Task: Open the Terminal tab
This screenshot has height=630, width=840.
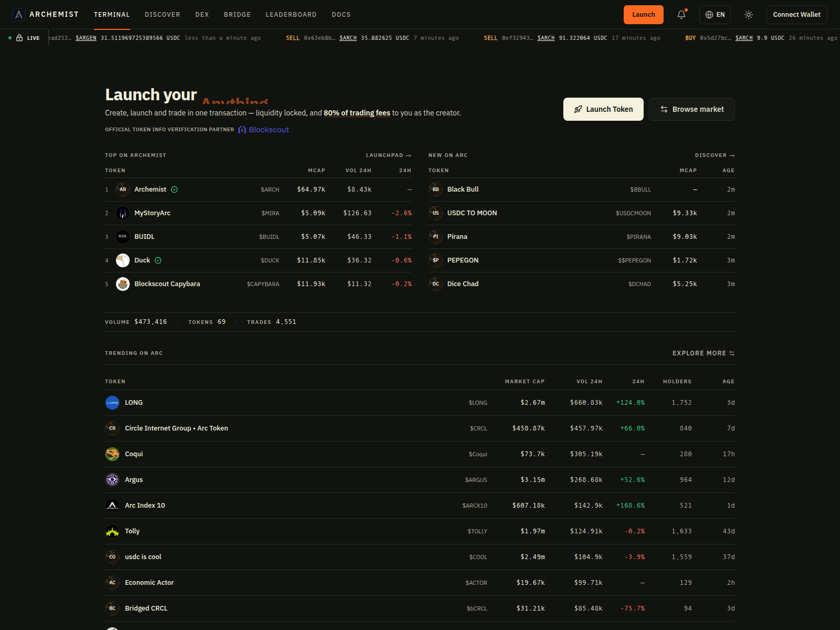Action: [x=112, y=15]
